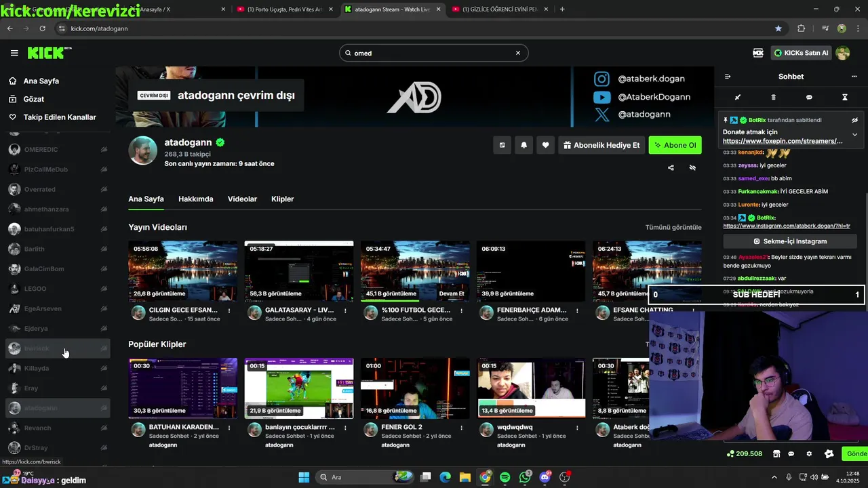868x488 pixels.
Task: Expand the pinned message chevron
Action: [855, 134]
